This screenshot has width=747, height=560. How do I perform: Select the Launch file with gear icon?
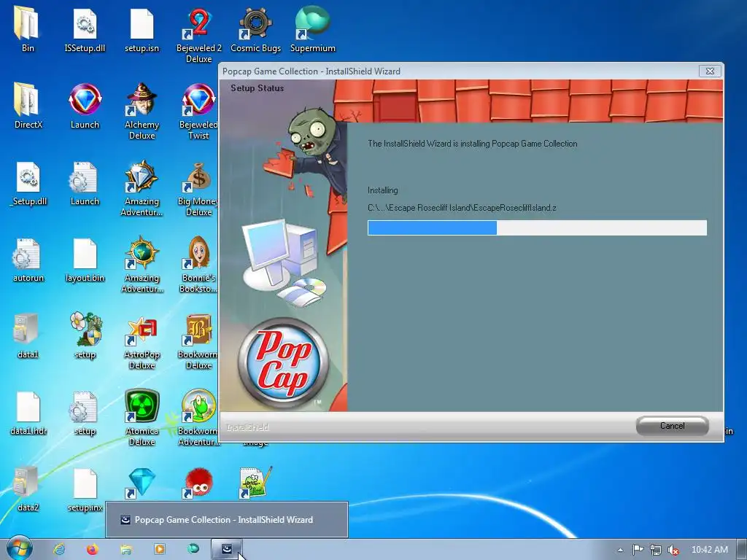click(x=85, y=183)
